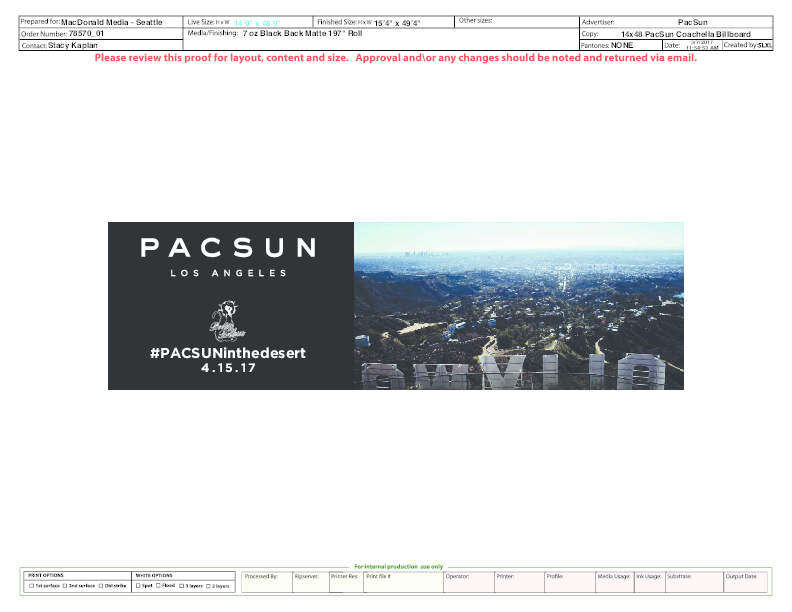Click the Print file # field
The height and width of the screenshot is (612, 792).
click(x=404, y=582)
